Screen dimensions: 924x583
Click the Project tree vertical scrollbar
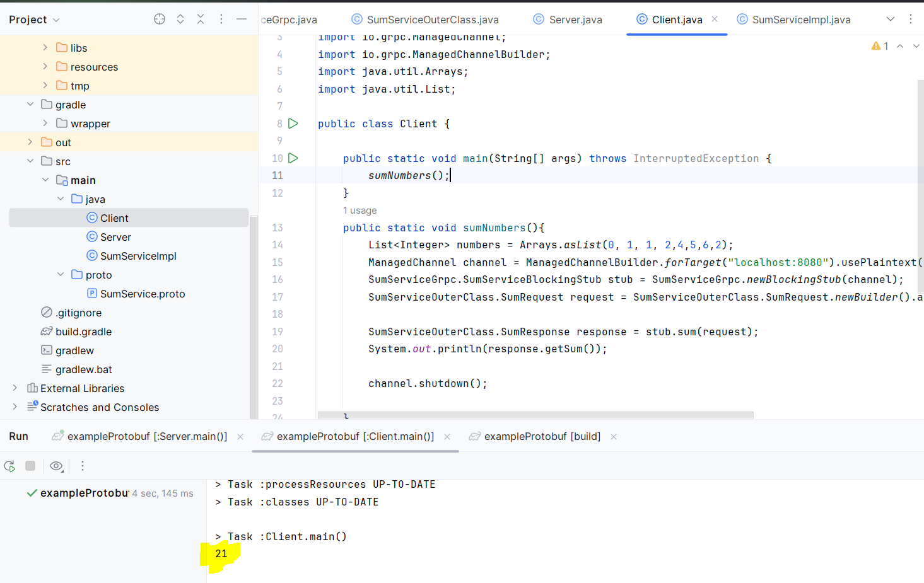(254, 317)
